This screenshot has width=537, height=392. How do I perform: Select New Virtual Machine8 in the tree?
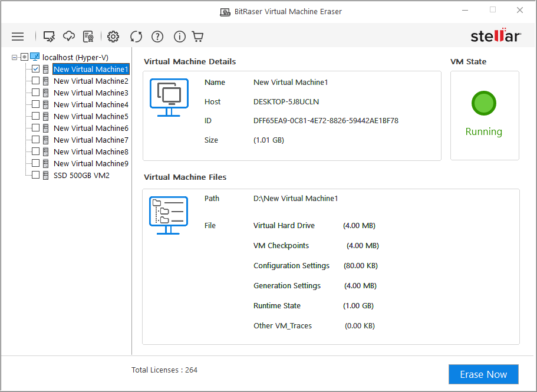coord(91,151)
